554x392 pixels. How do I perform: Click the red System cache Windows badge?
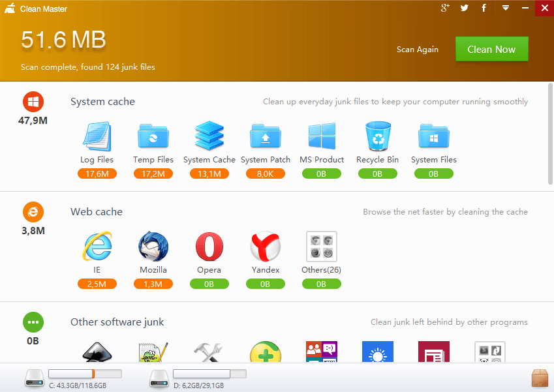(x=33, y=102)
